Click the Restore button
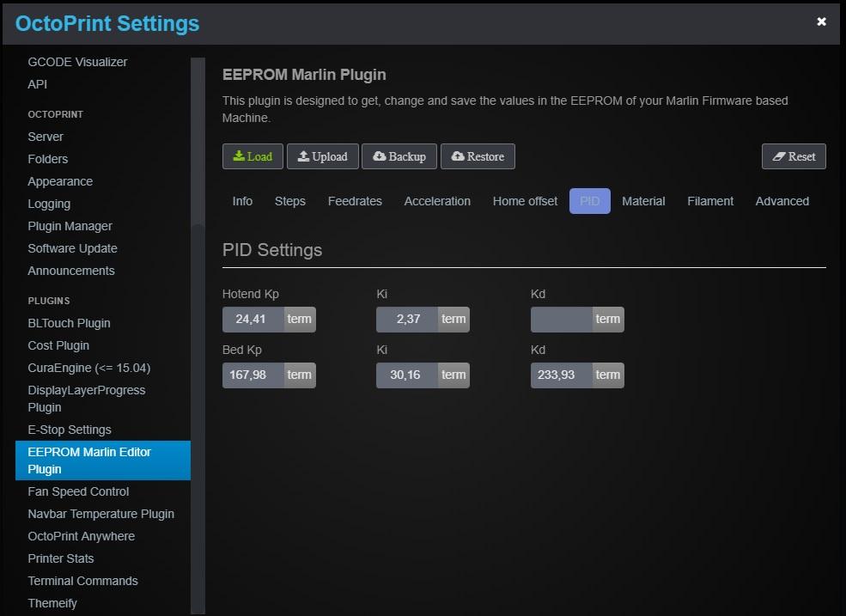Screen dimensions: 846x616 [478, 156]
